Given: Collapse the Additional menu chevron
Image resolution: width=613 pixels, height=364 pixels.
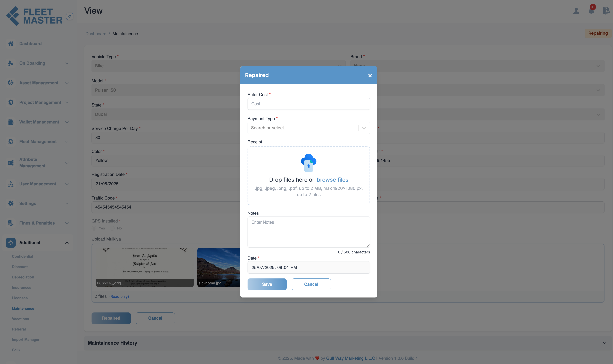Looking at the screenshot, I should click(67, 243).
